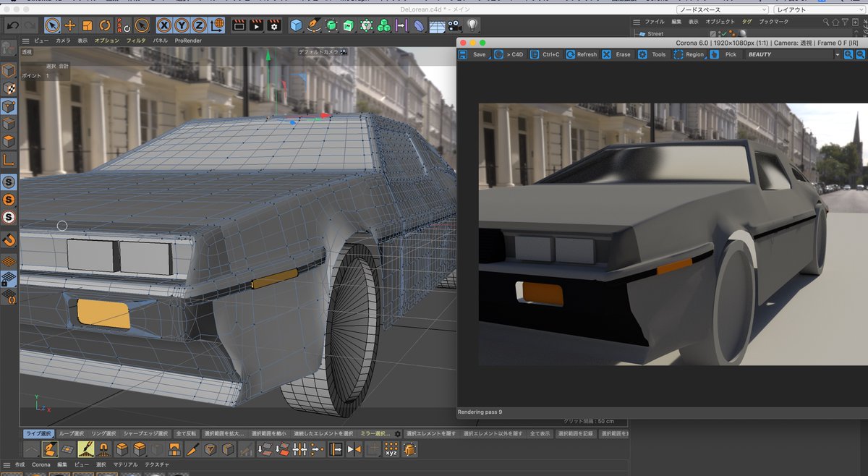This screenshot has width=868, height=476.
Task: Select the Rotate tool icon
Action: 104,25
